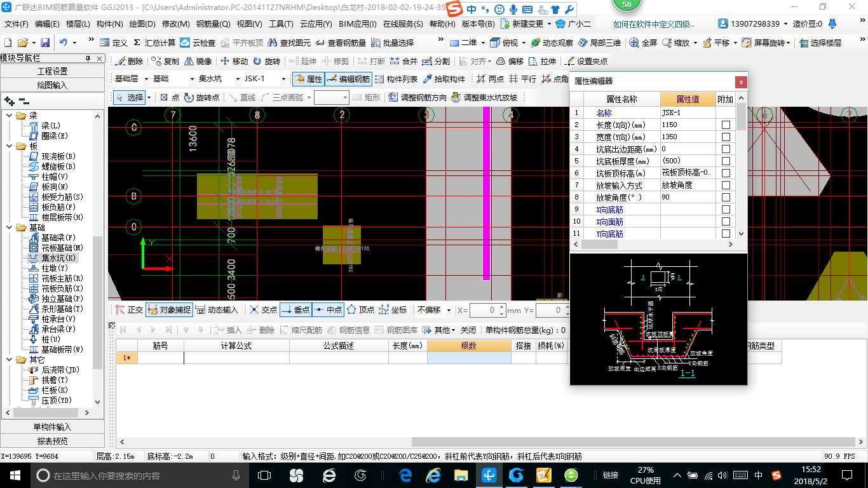Click 局部三维 partial 3D view
This screenshot has width=868, height=488.
[x=599, y=43]
